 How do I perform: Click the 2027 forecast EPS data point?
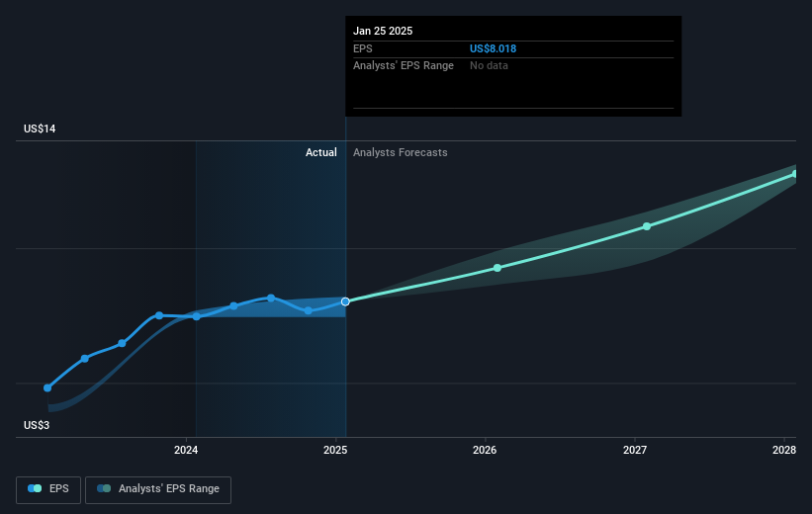(646, 226)
